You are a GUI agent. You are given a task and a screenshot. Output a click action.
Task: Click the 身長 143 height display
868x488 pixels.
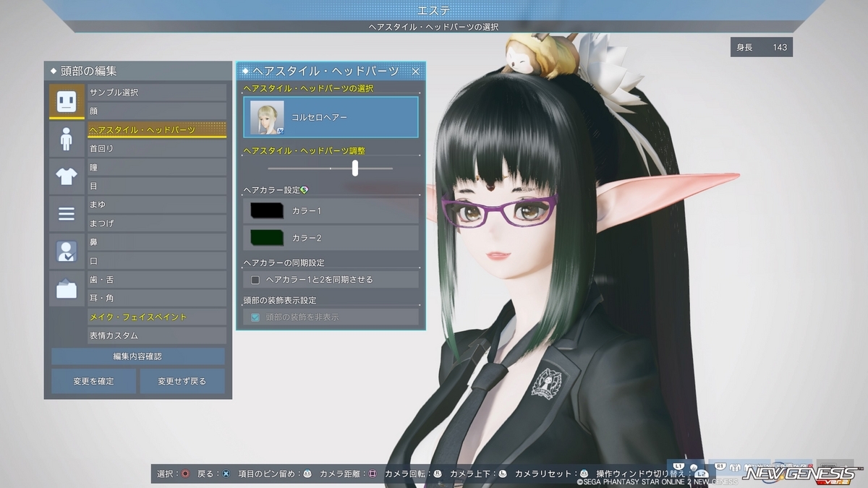pyautogui.click(x=762, y=48)
